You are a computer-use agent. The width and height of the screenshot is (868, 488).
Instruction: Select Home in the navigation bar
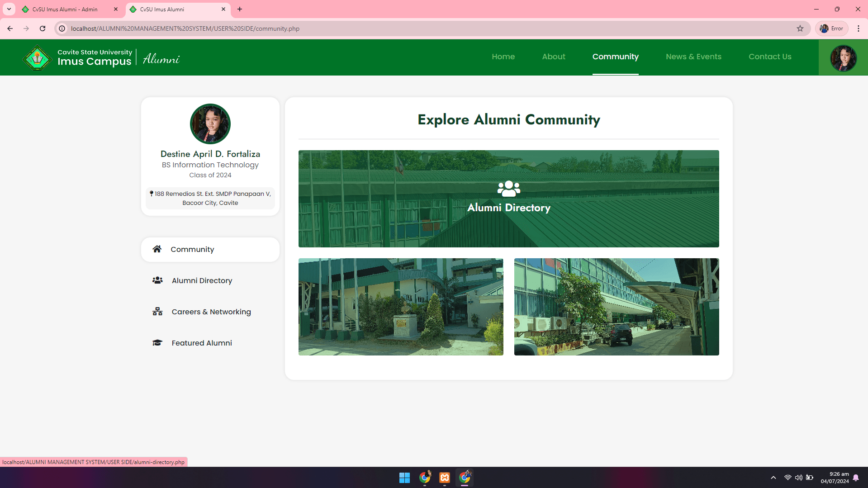(503, 57)
